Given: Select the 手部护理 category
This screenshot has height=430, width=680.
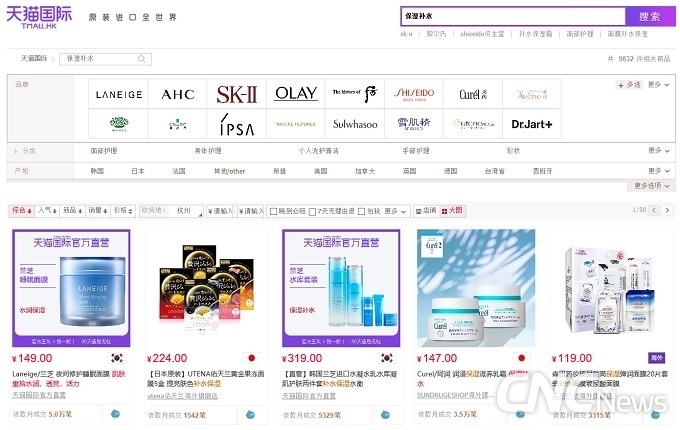Looking at the screenshot, I should click(x=416, y=151).
